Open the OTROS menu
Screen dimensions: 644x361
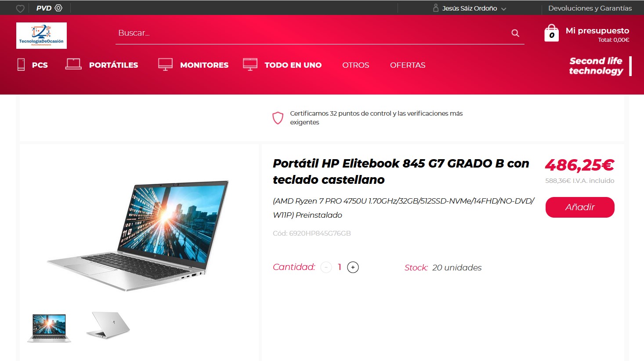[356, 65]
